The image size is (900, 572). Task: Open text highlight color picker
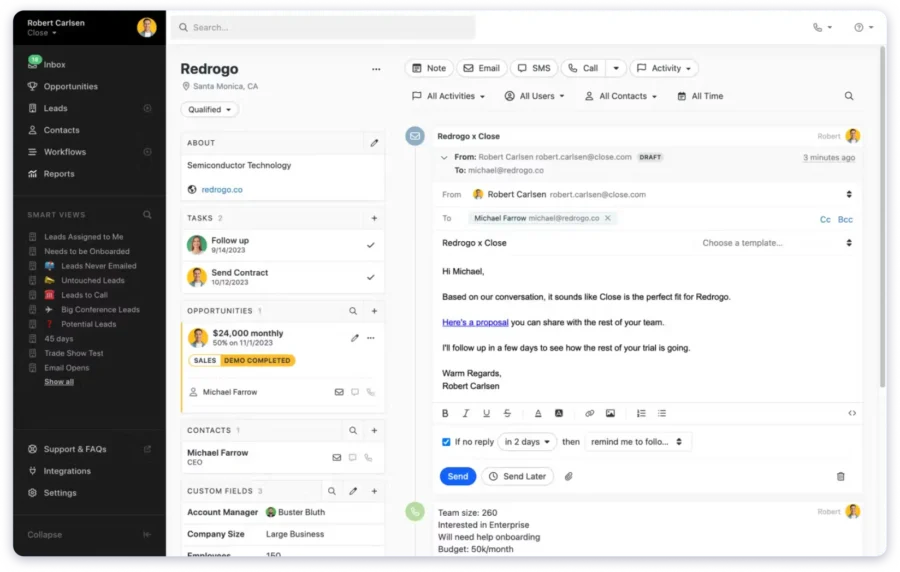point(558,413)
